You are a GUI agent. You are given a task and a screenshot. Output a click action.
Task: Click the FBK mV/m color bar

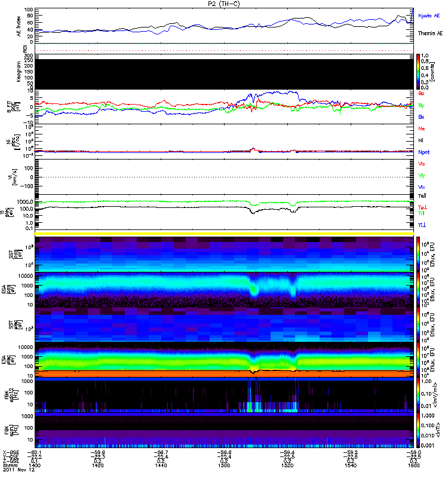click(419, 395)
